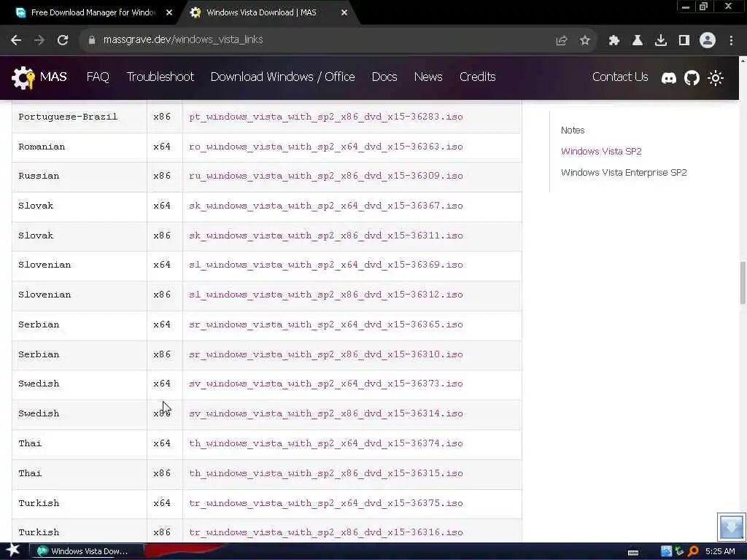Open the FAQ menu item
This screenshot has height=560, width=747.
[x=98, y=77]
